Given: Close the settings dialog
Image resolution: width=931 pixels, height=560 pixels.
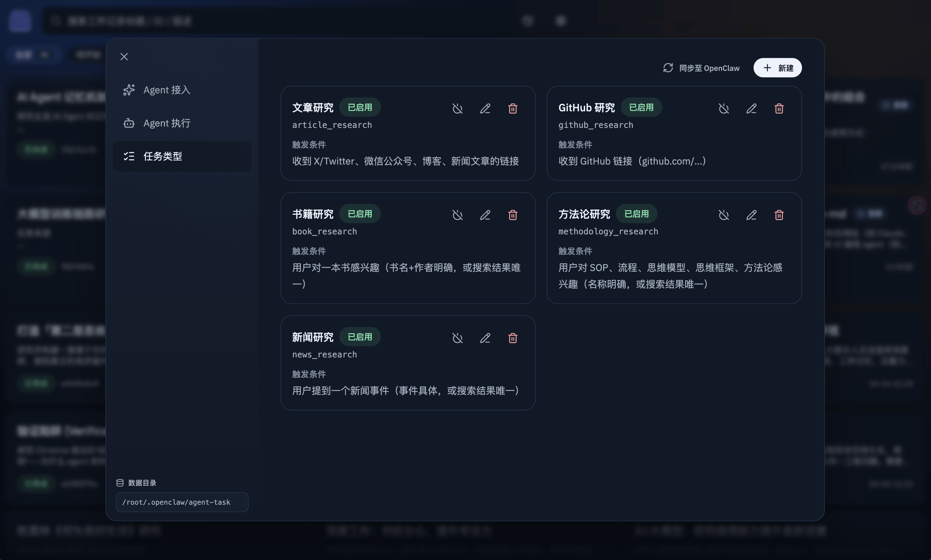Looking at the screenshot, I should [124, 57].
